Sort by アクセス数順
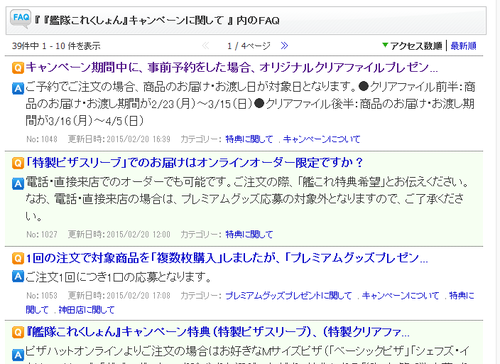The height and width of the screenshot is (364, 500). 416,46
